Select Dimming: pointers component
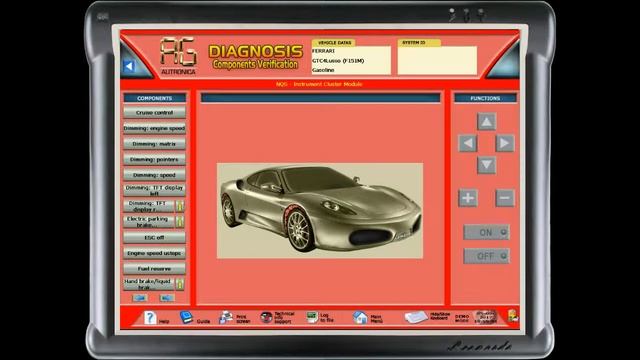The image size is (640, 360). [154, 159]
